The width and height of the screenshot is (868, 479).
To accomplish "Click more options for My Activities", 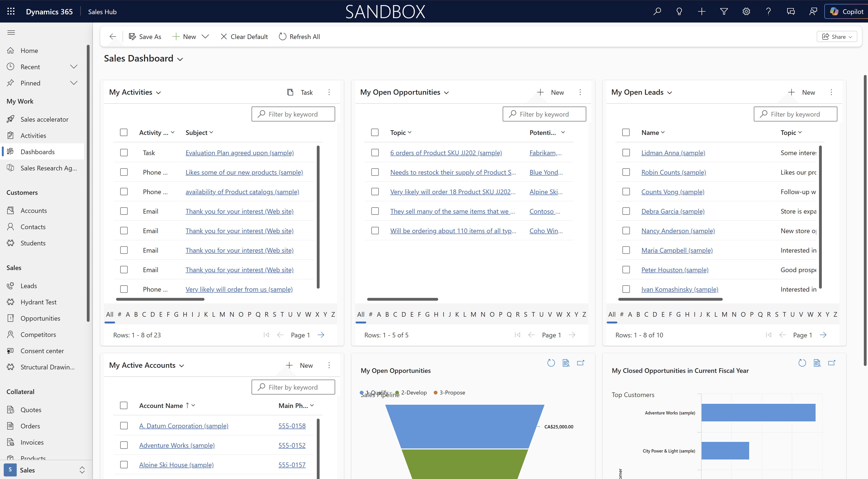I will [329, 92].
